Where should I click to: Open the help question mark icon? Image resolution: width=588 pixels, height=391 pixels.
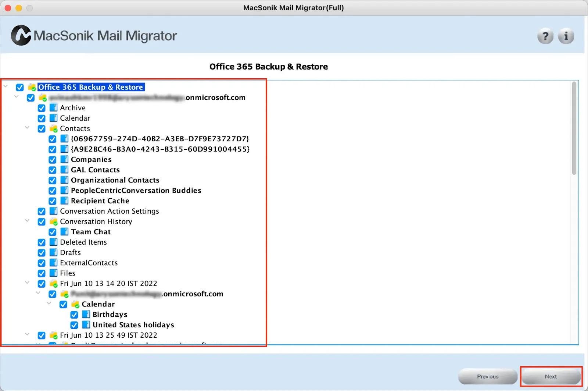(x=545, y=36)
